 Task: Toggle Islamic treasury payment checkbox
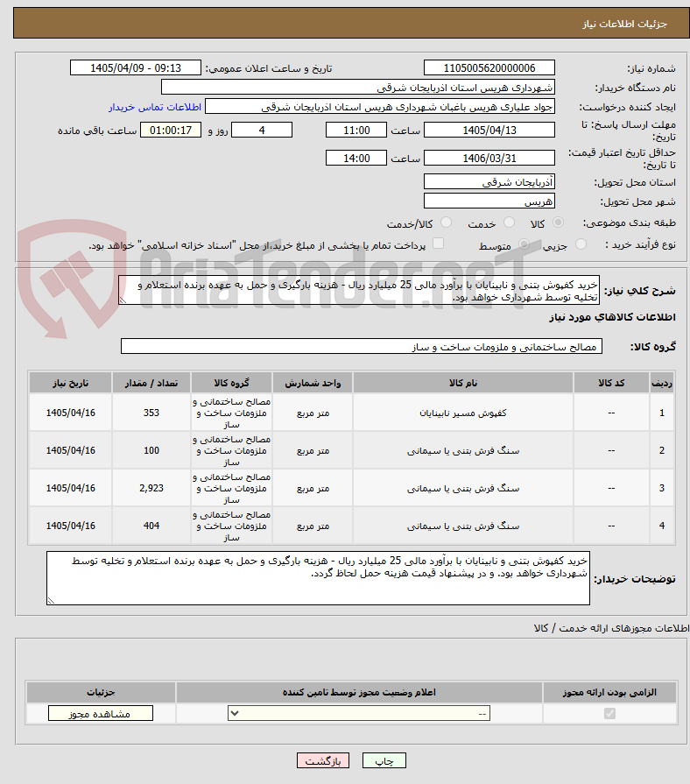(438, 244)
